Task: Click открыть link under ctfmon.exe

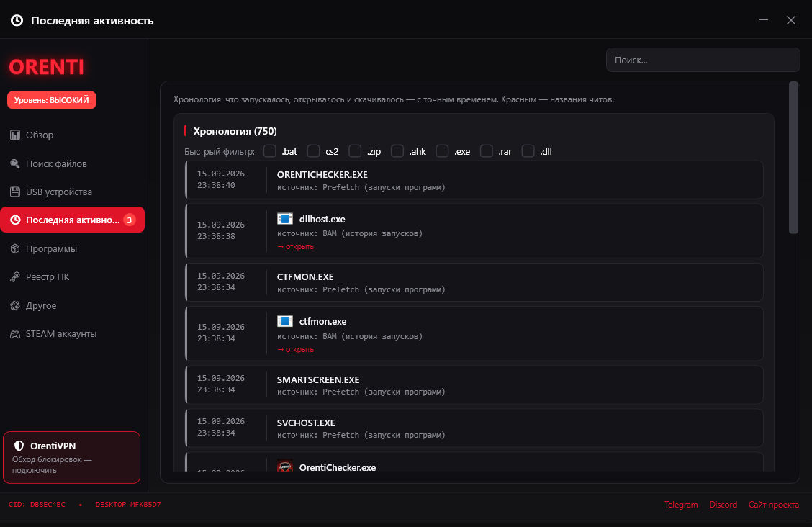Action: [295, 349]
